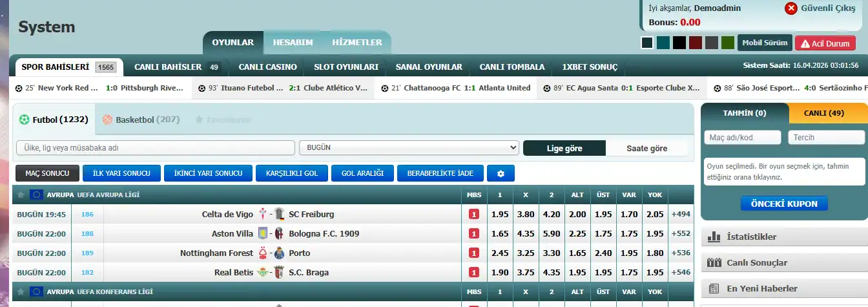Click the Mobil Sürüm button

coord(765,43)
